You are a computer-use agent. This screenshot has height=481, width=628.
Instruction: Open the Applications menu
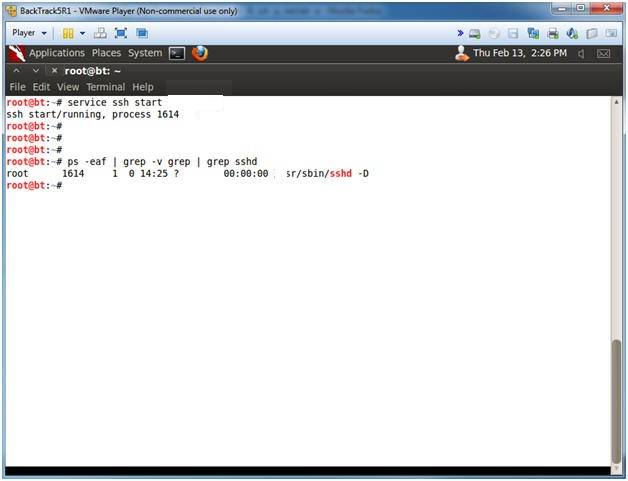56,53
